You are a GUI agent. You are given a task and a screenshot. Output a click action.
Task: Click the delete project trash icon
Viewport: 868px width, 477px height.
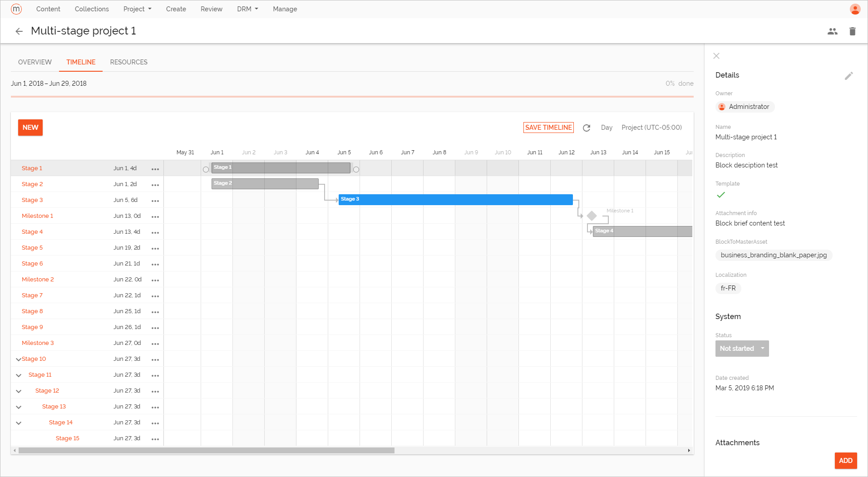click(x=853, y=31)
